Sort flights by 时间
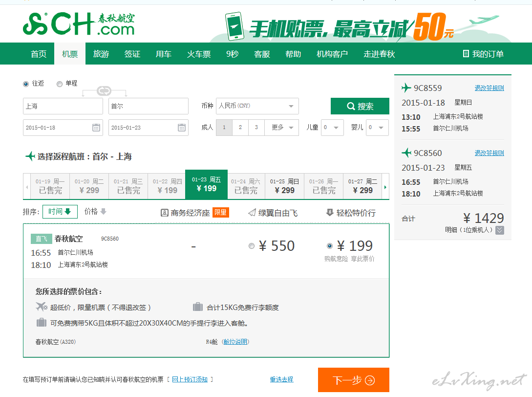This screenshot has height=397, width=532. [60, 212]
